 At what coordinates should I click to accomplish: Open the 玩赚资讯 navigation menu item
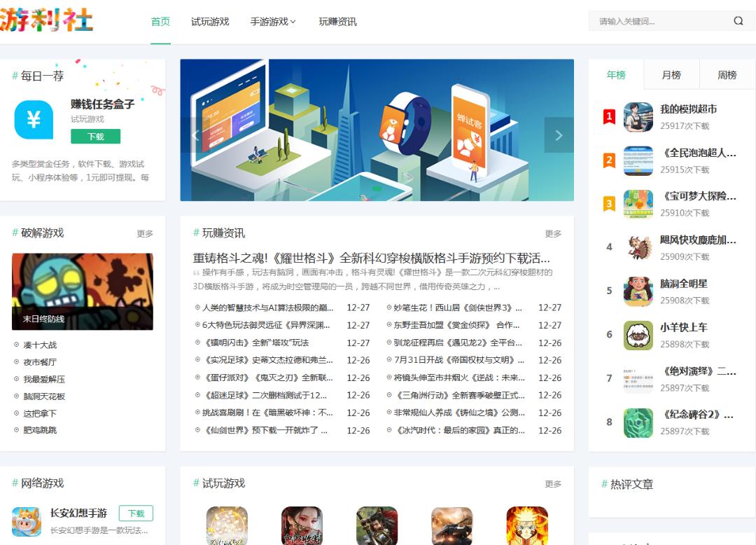click(337, 22)
